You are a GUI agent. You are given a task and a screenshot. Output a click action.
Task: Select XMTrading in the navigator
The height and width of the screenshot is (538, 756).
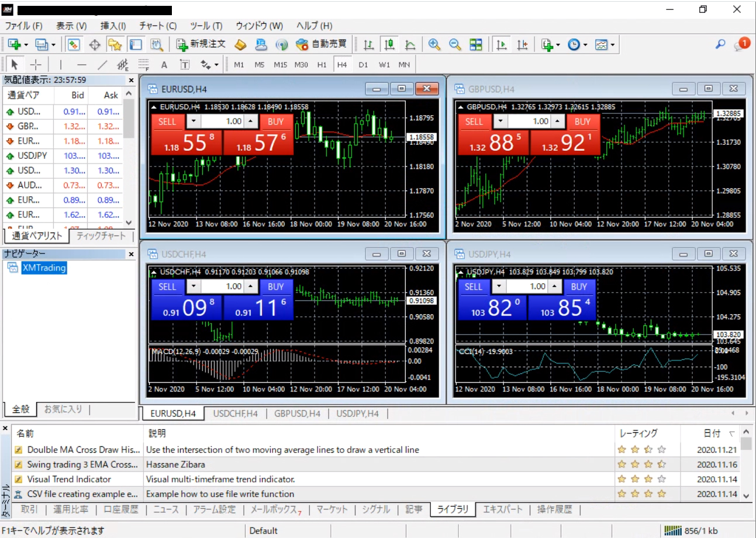pos(44,268)
